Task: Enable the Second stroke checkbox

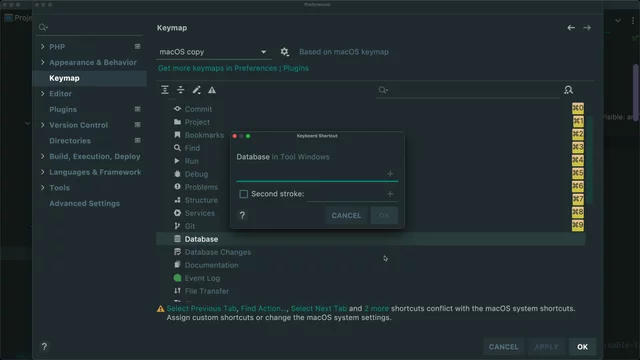Action: pyautogui.click(x=244, y=194)
